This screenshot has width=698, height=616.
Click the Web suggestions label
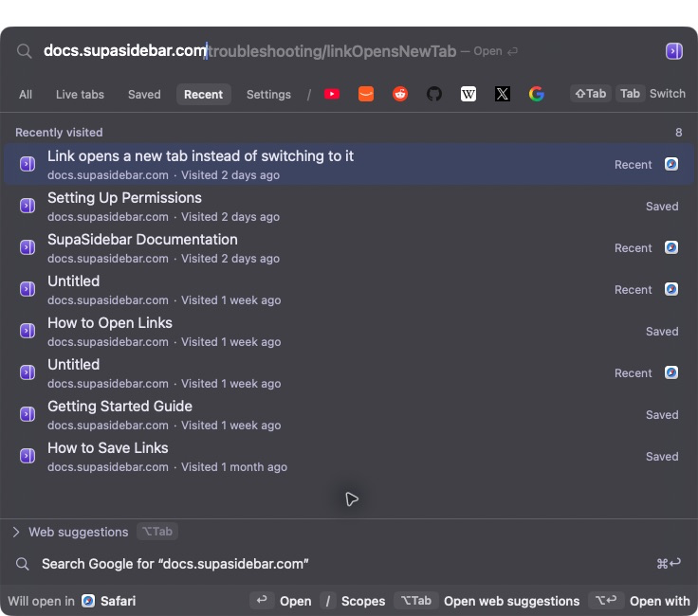point(79,532)
